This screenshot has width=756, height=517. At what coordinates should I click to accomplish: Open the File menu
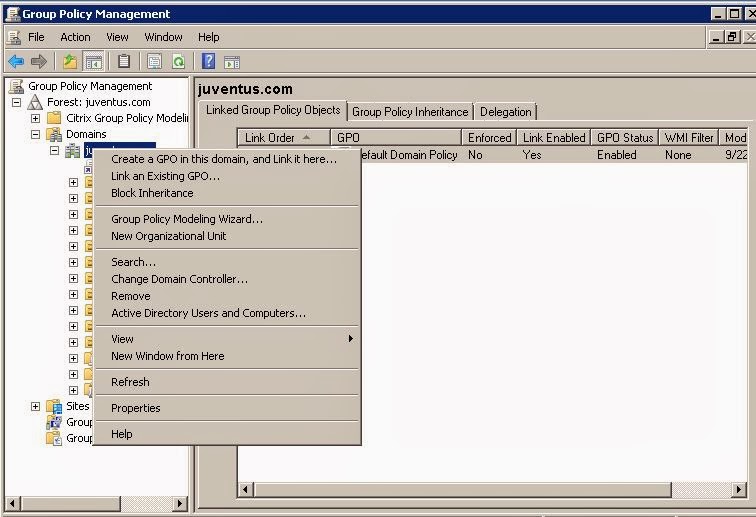[x=36, y=37]
